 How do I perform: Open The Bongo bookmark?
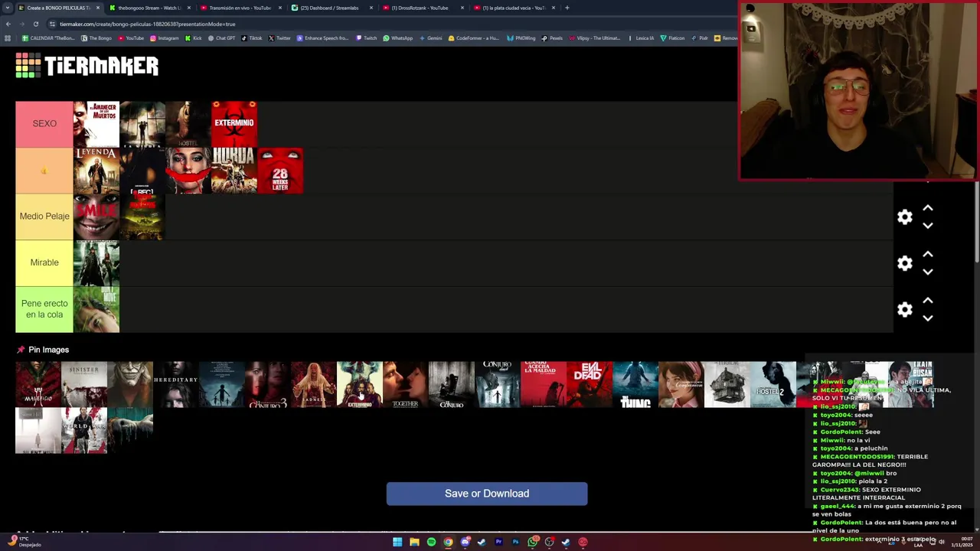click(96, 38)
